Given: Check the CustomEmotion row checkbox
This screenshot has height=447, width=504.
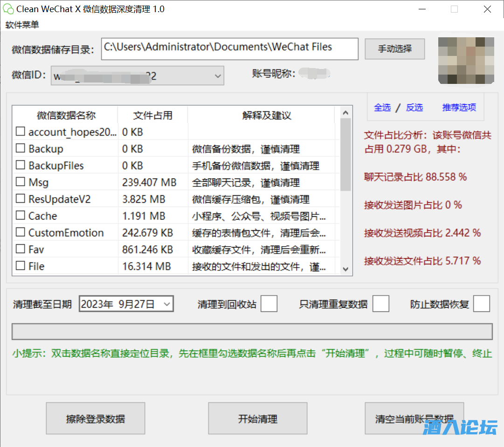Looking at the screenshot, I should tap(20, 232).
